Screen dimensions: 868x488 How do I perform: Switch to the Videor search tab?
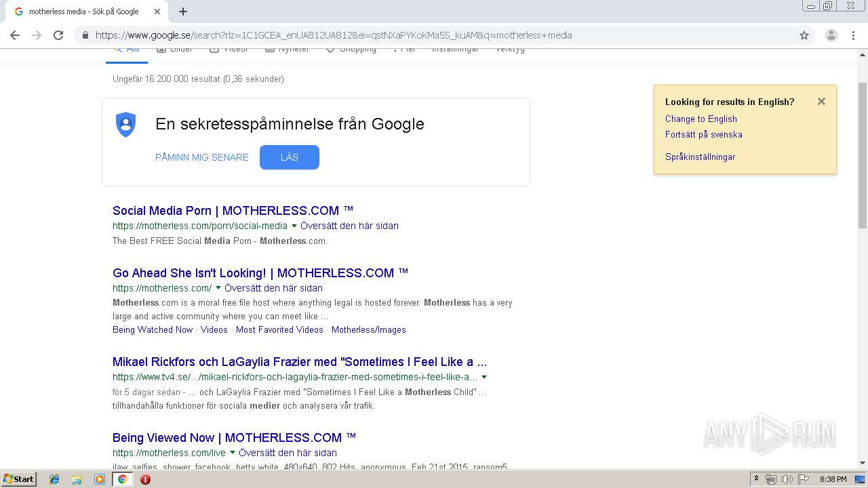pyautogui.click(x=229, y=49)
